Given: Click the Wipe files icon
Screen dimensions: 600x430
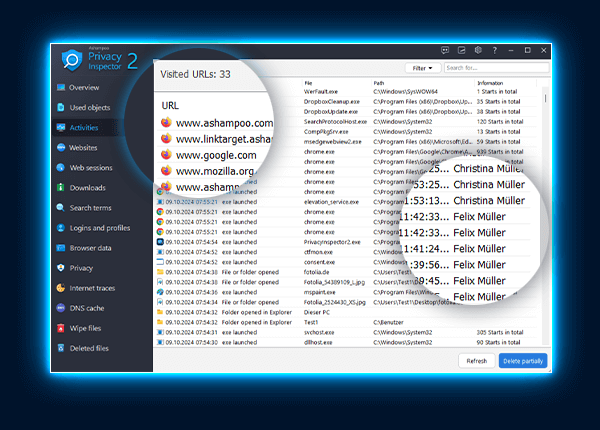Looking at the screenshot, I should pyautogui.click(x=62, y=328).
